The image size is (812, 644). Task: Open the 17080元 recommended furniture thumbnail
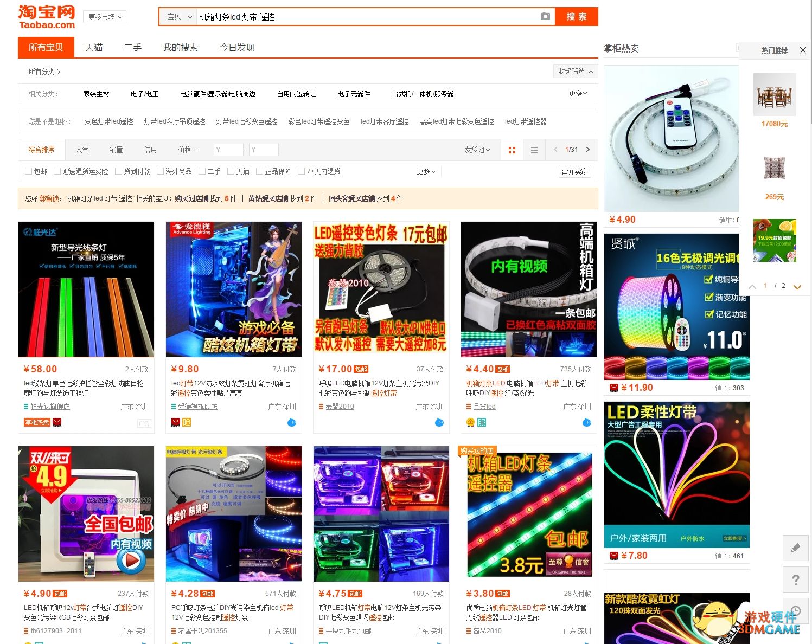coord(775,94)
